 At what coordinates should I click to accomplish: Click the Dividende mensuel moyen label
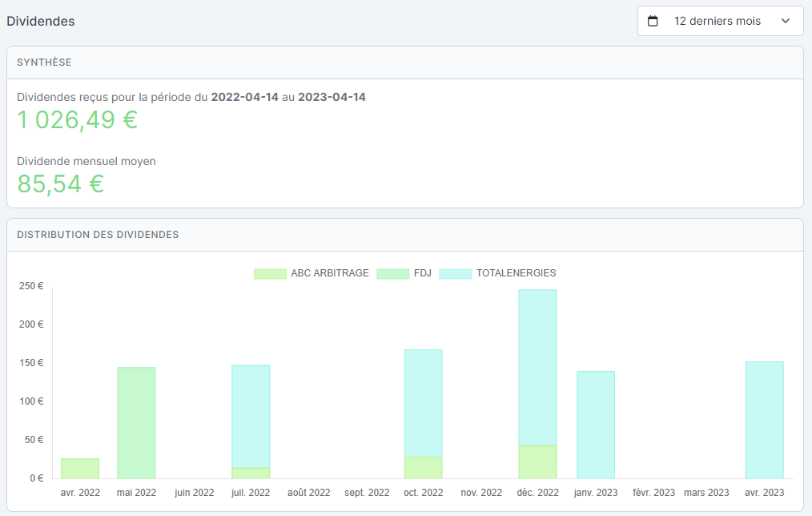86,161
